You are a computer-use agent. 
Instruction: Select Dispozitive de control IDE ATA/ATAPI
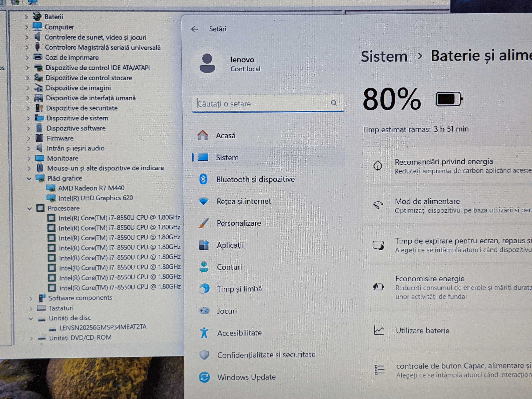[x=98, y=68]
